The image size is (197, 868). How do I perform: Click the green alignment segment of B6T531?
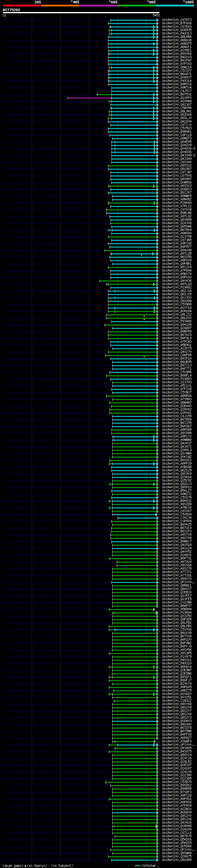104,95
